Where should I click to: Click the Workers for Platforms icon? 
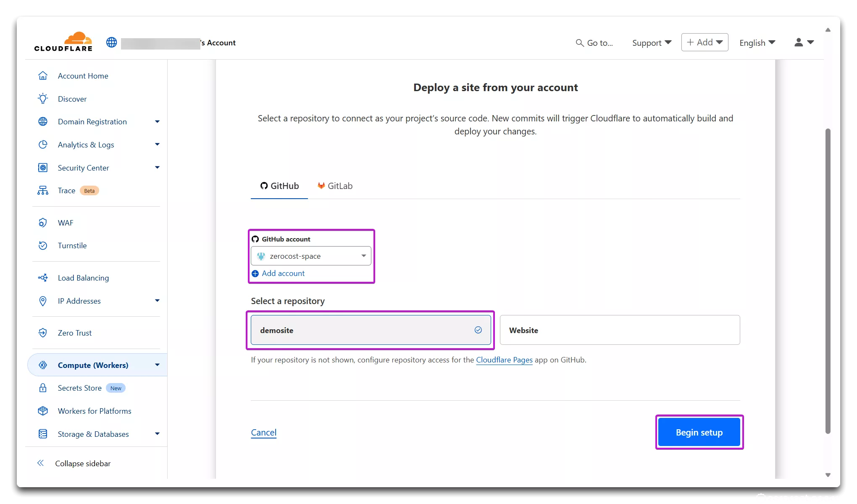43,411
